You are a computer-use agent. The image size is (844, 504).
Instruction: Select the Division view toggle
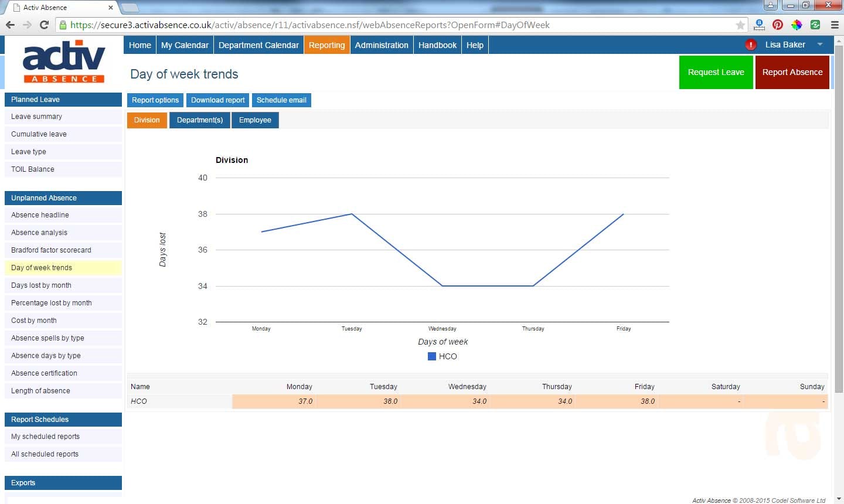tap(147, 120)
